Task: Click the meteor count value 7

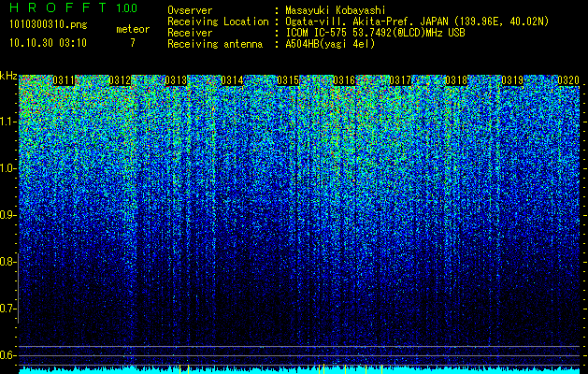Action: (133, 43)
